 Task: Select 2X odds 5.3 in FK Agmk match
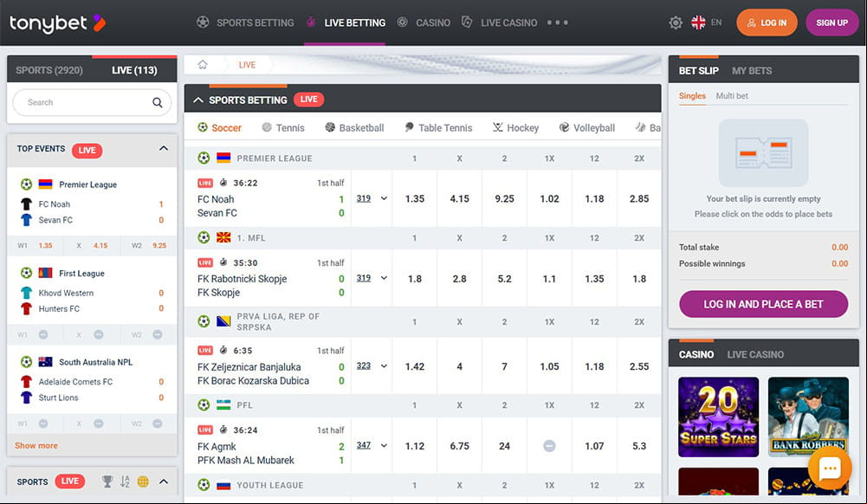pos(639,446)
